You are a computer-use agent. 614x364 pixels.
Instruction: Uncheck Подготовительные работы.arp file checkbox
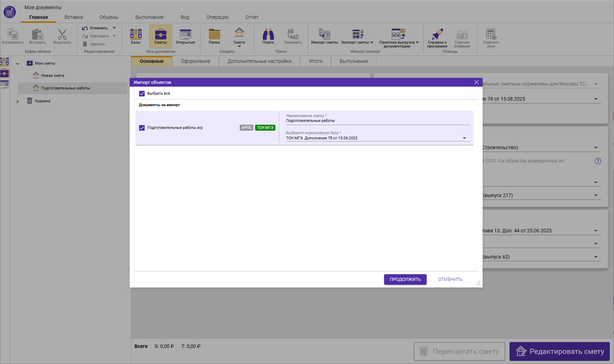(x=142, y=128)
